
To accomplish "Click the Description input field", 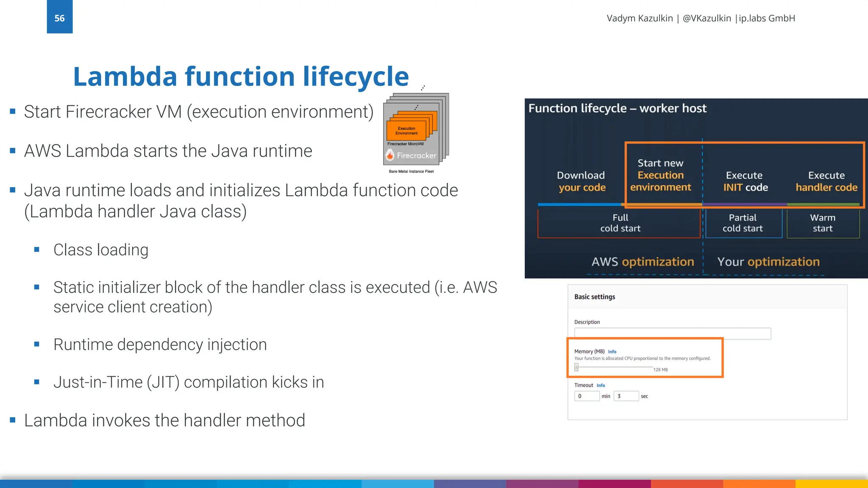I will click(x=672, y=333).
